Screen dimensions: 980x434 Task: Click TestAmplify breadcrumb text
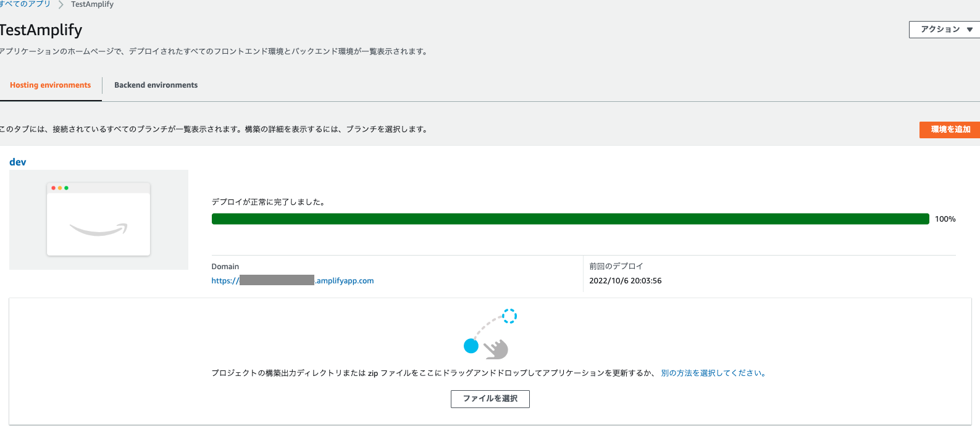pos(92,4)
